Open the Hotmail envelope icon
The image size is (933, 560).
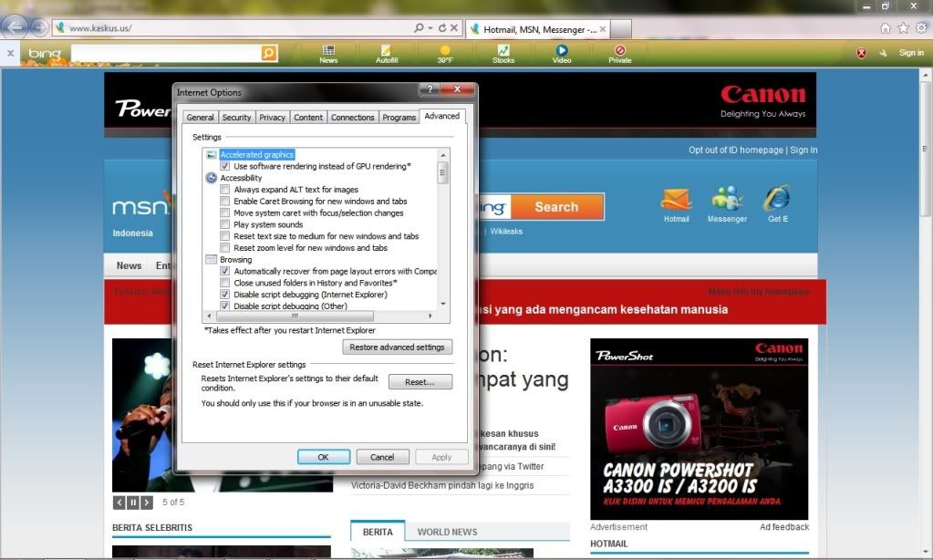click(x=676, y=200)
